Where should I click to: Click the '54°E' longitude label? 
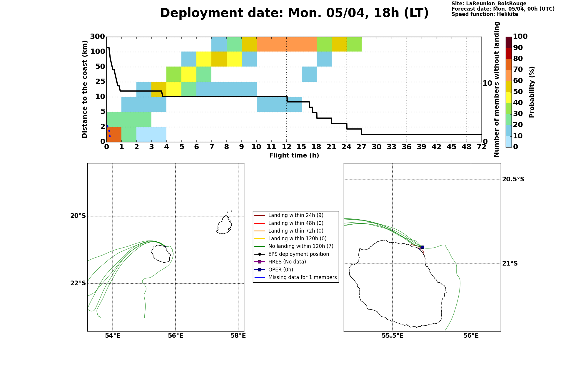coord(113,336)
